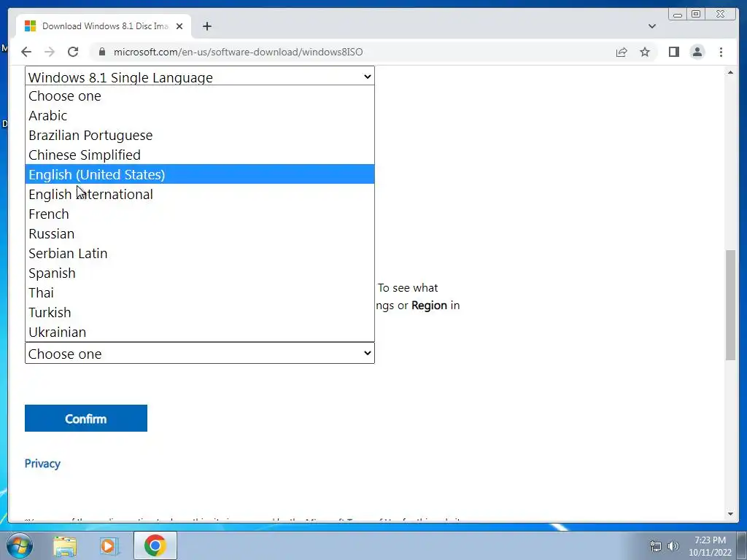Open a new browser tab
This screenshot has width=747, height=560.
[x=206, y=26]
